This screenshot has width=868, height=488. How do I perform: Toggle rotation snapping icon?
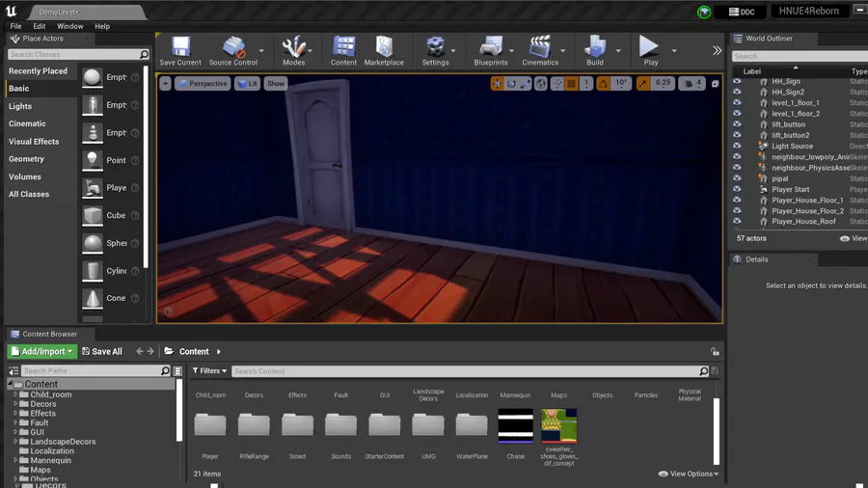(x=603, y=84)
